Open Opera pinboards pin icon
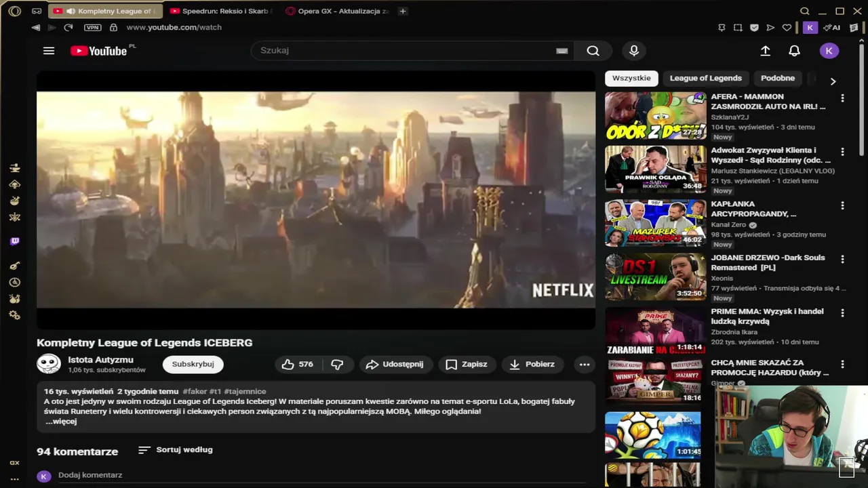 click(x=722, y=28)
